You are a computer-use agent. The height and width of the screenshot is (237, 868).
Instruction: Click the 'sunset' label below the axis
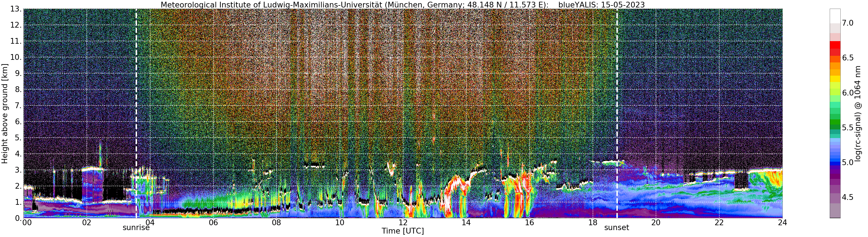pyautogui.click(x=617, y=228)
